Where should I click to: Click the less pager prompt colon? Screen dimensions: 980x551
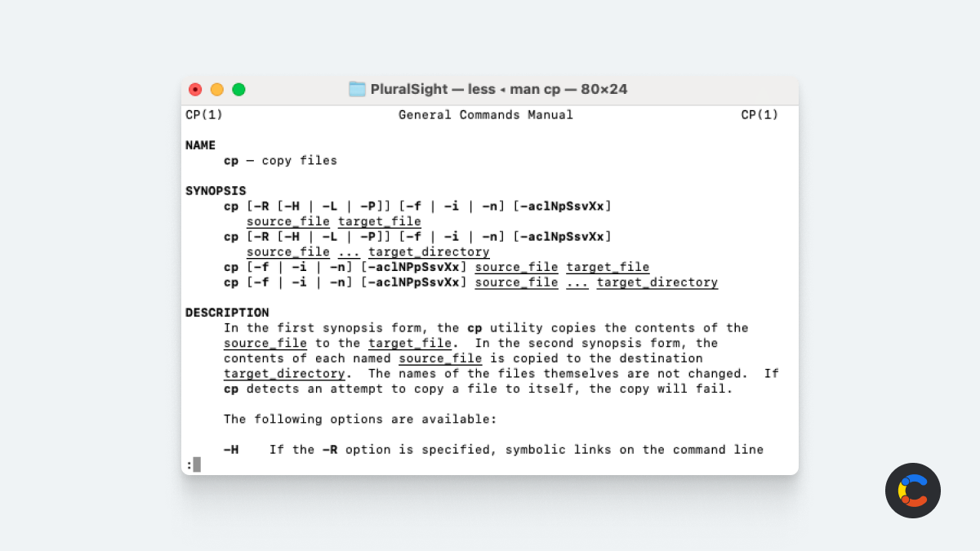189,464
